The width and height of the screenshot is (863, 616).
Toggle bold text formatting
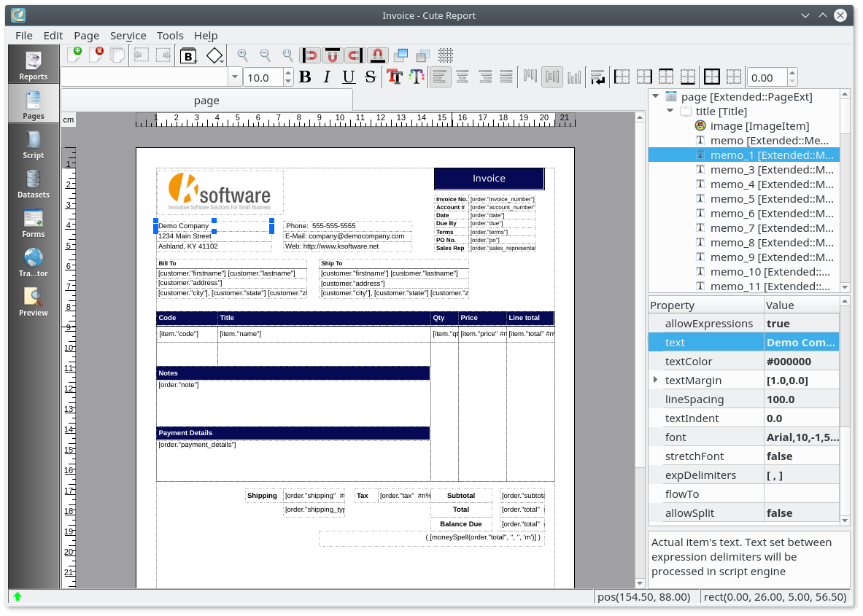(305, 77)
